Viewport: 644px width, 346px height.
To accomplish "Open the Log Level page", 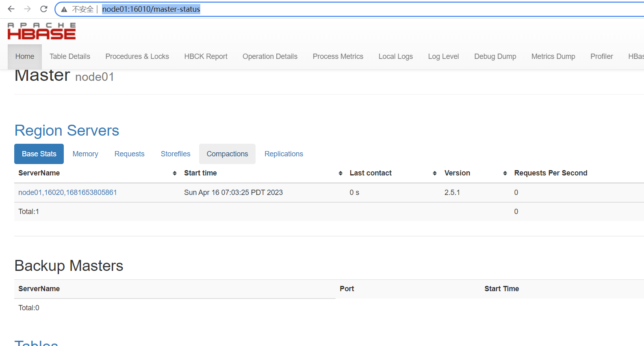I will click(x=444, y=56).
